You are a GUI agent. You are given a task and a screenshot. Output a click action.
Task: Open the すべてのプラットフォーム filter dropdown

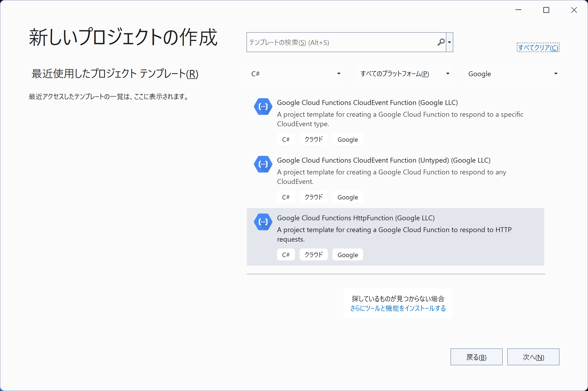pyautogui.click(x=405, y=74)
